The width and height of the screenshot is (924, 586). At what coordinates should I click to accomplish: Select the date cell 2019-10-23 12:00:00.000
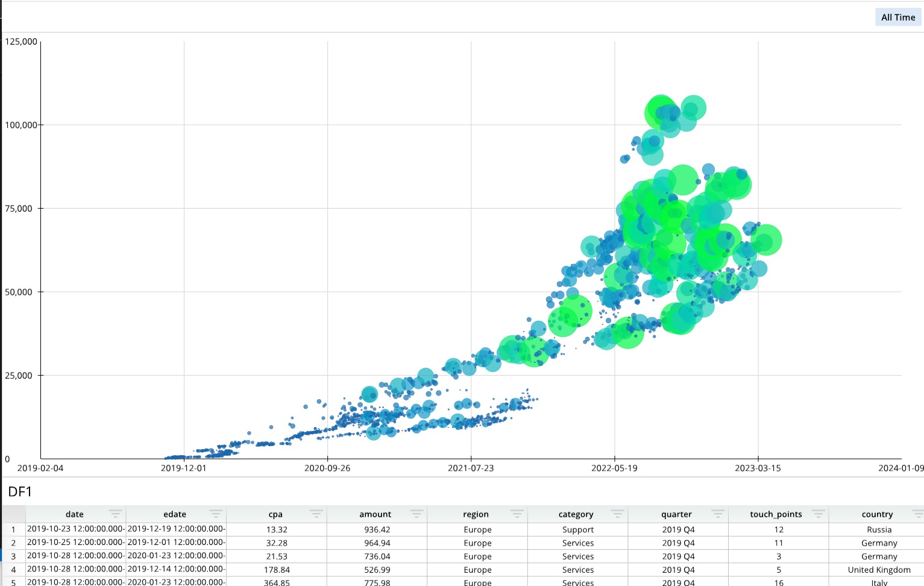pyautogui.click(x=75, y=529)
